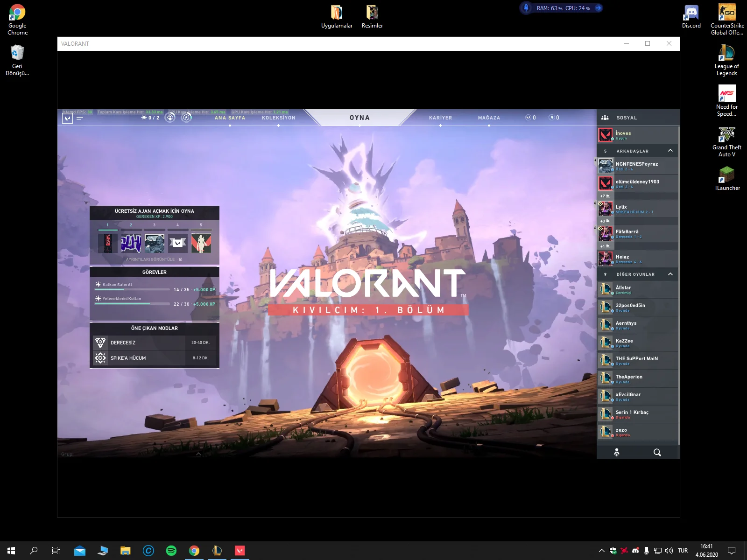This screenshot has height=560, width=747.
Task: Open the battle pass star badge icon
Action: pyautogui.click(x=186, y=118)
